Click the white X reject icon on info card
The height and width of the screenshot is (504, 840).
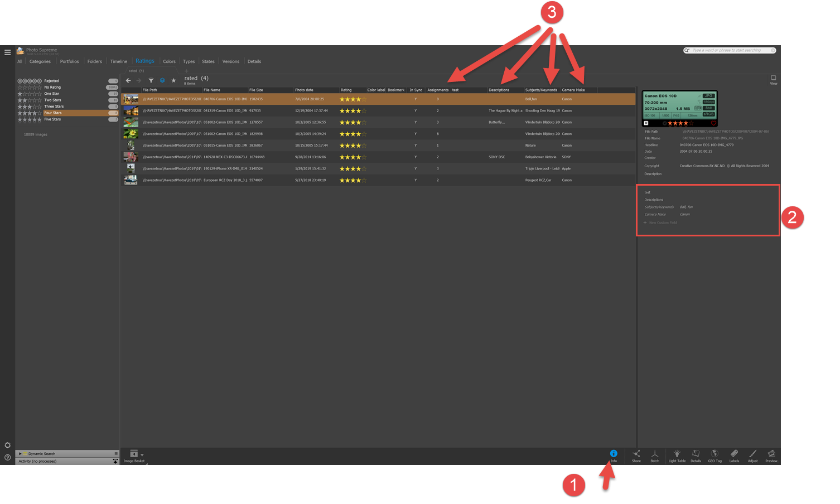coord(646,123)
